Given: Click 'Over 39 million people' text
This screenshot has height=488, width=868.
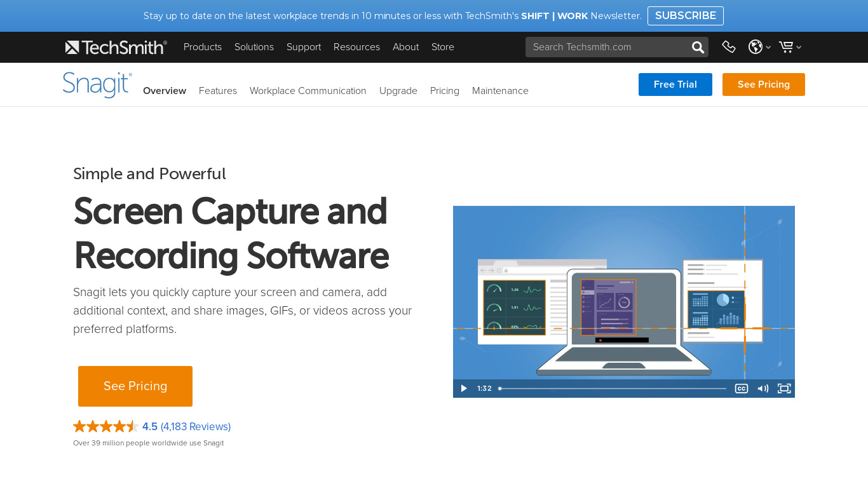Looking at the screenshot, I should pyautogui.click(x=149, y=443).
